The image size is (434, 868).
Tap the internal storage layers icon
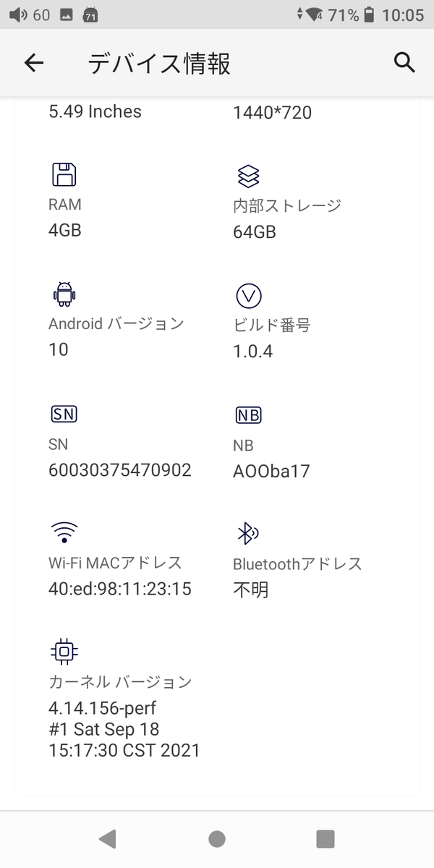click(x=250, y=174)
